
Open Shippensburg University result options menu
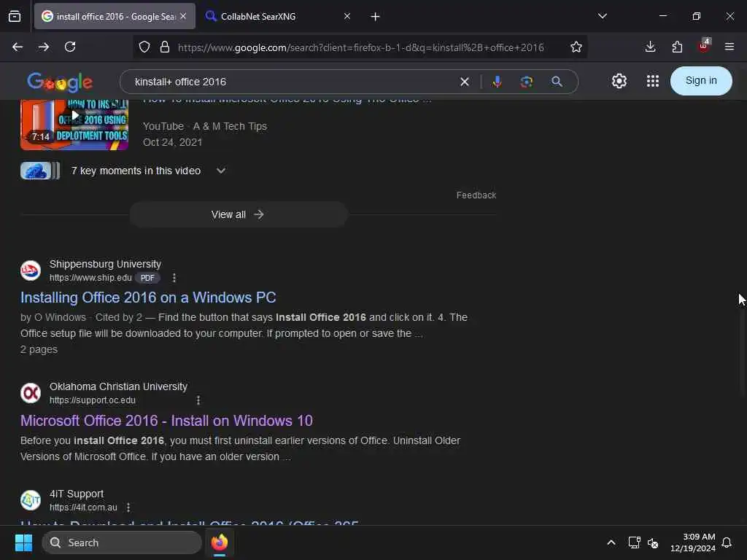coord(174,278)
